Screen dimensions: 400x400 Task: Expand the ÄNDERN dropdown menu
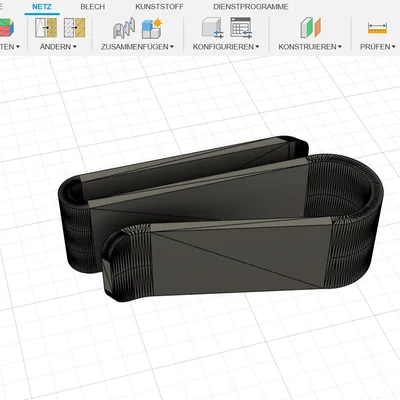[x=58, y=47]
